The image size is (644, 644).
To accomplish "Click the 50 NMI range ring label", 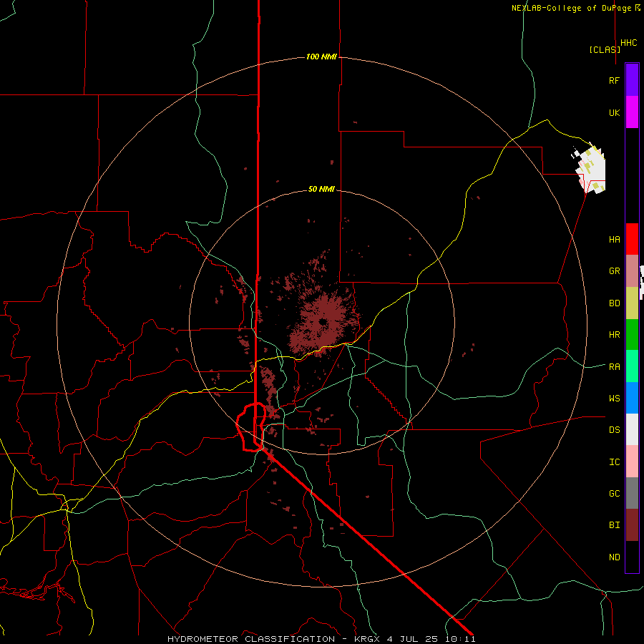I will pyautogui.click(x=321, y=189).
